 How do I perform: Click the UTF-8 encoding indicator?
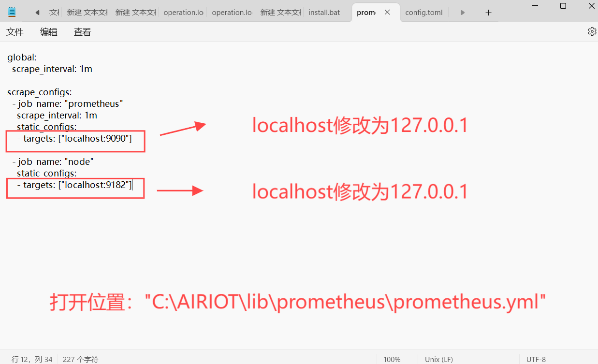pyautogui.click(x=536, y=359)
